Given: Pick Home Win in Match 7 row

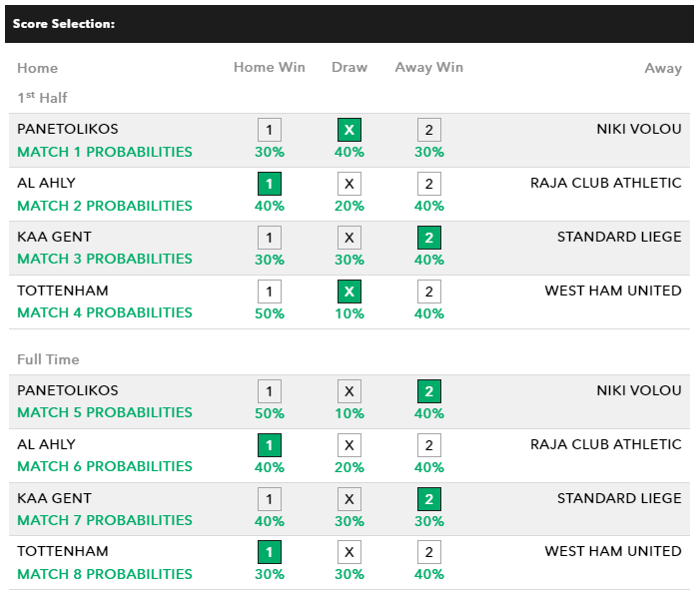Looking at the screenshot, I should coord(269,499).
